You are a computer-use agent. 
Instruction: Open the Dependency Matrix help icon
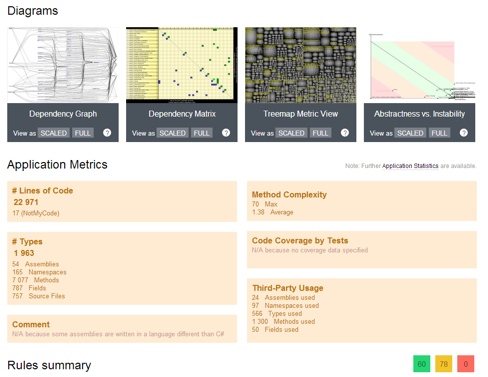click(x=226, y=133)
